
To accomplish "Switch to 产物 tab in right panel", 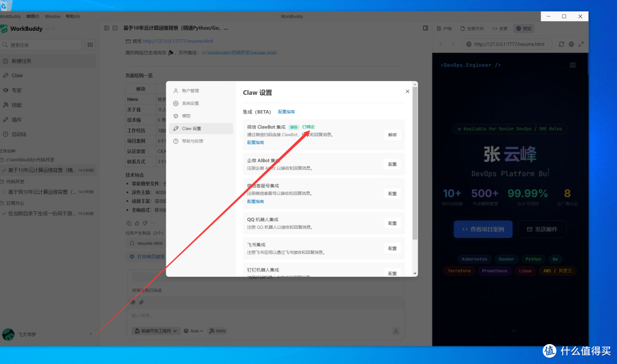I will click(444, 29).
